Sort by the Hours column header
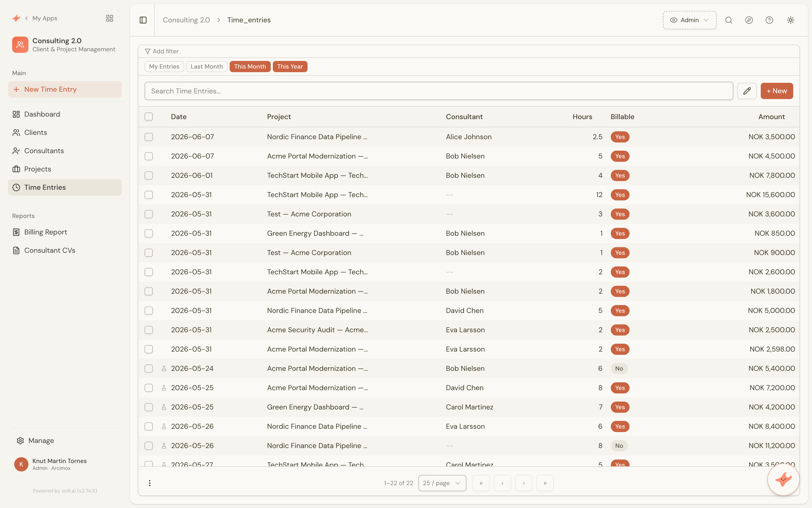812x508 pixels. coord(582,117)
